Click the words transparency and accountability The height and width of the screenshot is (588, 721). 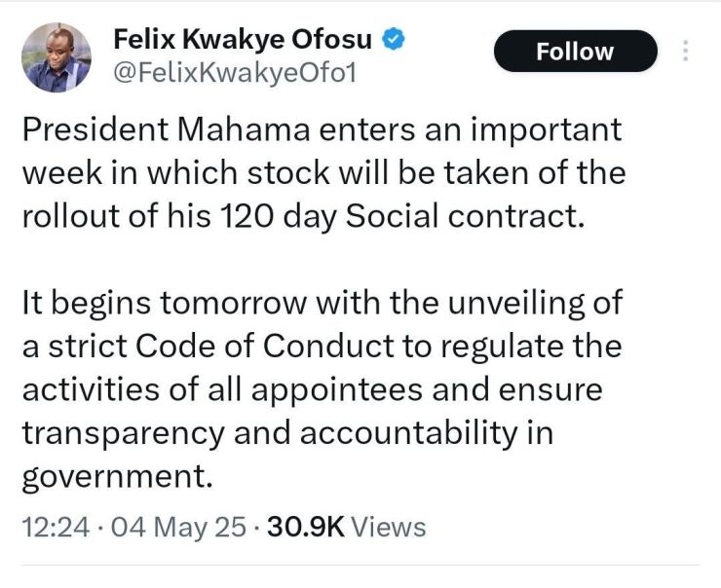pos(286,433)
